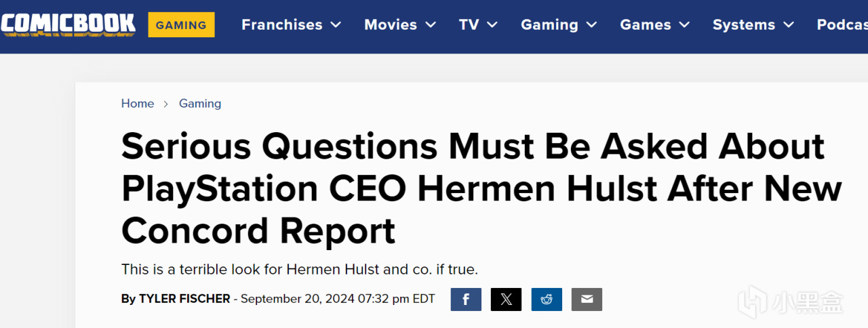This screenshot has width=868, height=328.
Task: Open the Movies menu item
Action: click(391, 24)
